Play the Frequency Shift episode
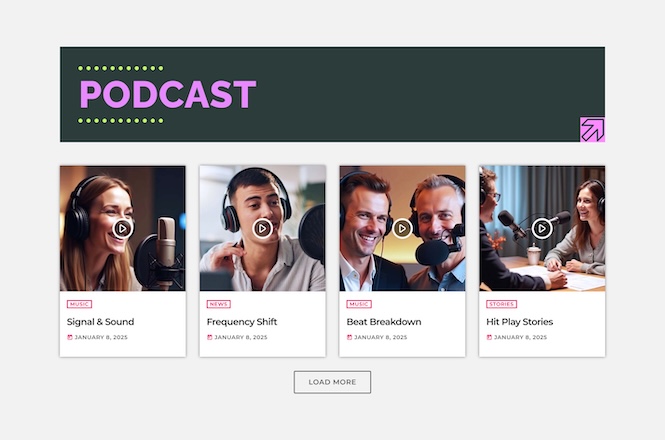 [262, 228]
